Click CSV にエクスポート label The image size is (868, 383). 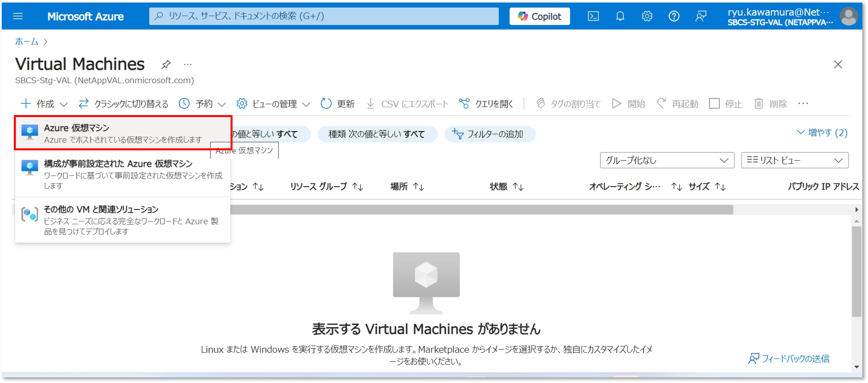(415, 104)
